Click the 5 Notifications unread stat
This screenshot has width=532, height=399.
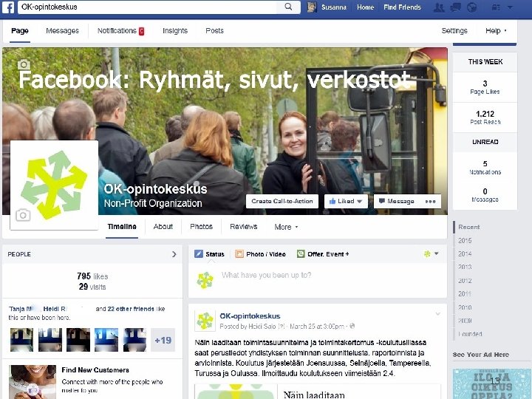pos(485,168)
